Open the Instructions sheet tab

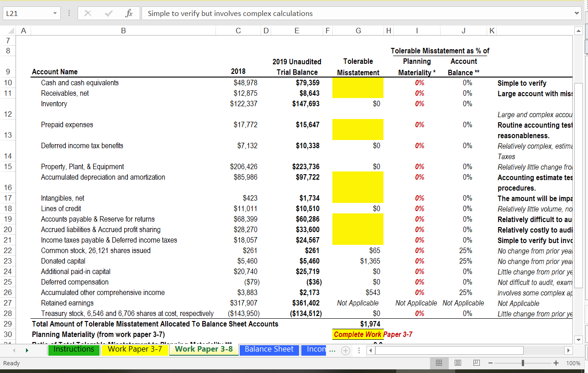74,349
